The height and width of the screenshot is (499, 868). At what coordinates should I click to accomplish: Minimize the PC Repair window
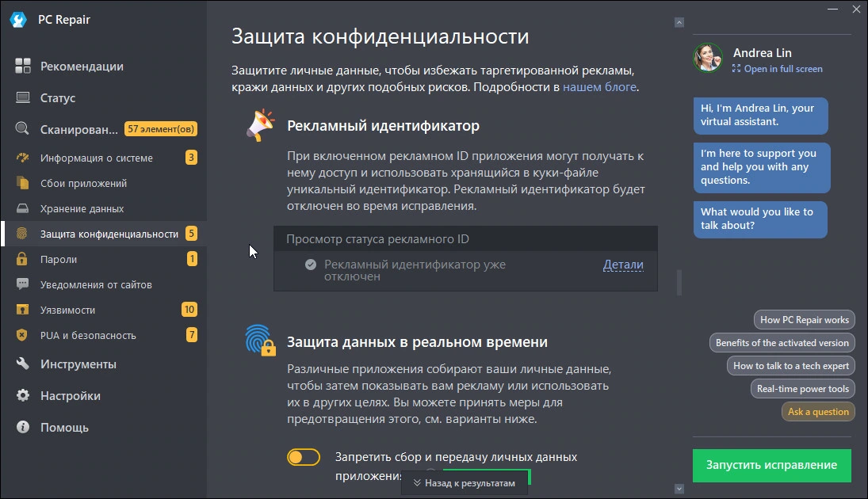tap(832, 10)
